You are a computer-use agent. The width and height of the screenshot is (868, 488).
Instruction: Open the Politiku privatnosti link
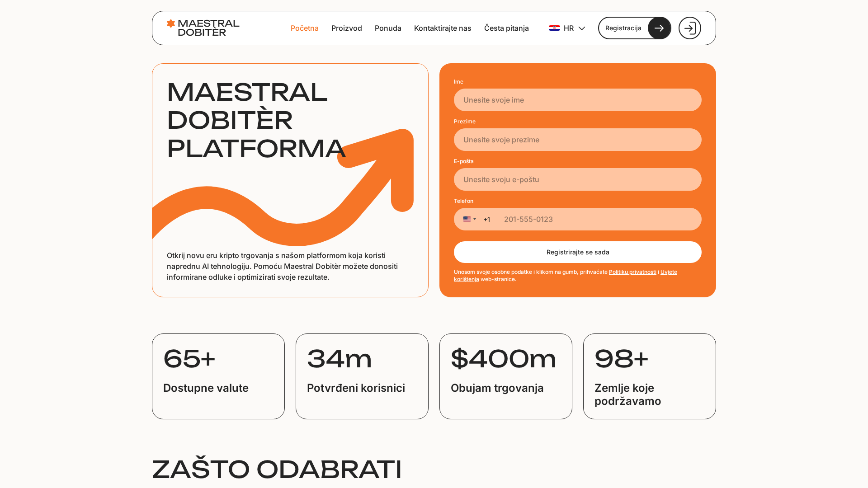click(x=632, y=272)
